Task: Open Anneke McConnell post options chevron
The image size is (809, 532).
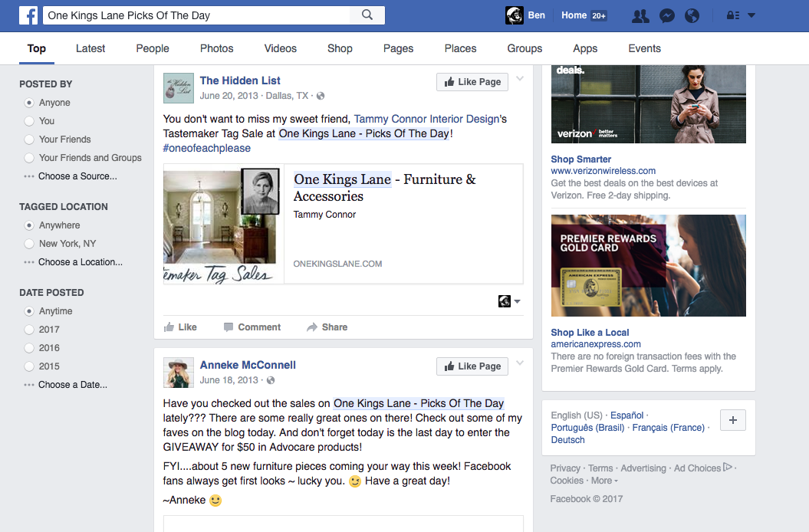Action: (520, 363)
